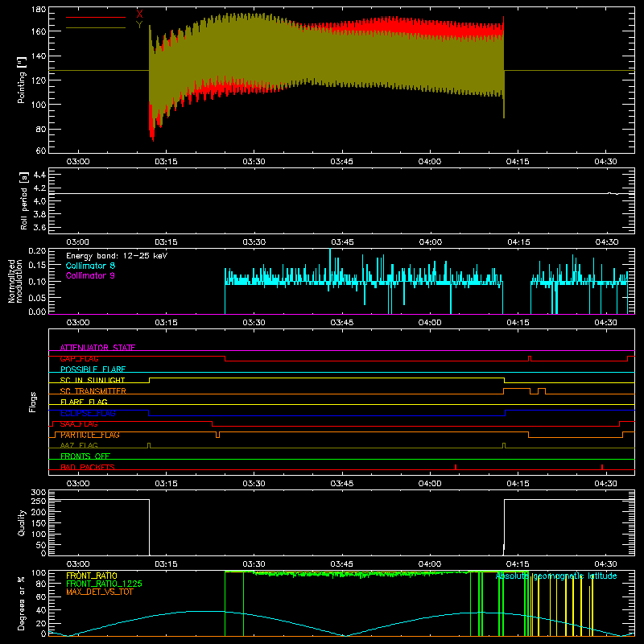Click the ATTENUATOR_STATE flag label
Screen dimensions: 644x644
97,348
